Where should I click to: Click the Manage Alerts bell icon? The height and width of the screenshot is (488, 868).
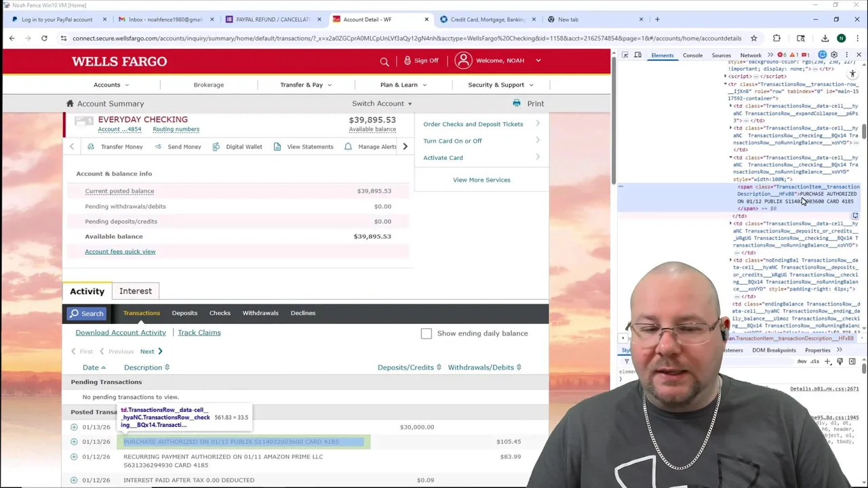pyautogui.click(x=348, y=146)
